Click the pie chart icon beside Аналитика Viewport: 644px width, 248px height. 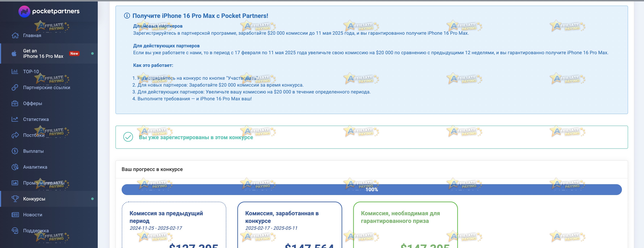click(x=15, y=167)
